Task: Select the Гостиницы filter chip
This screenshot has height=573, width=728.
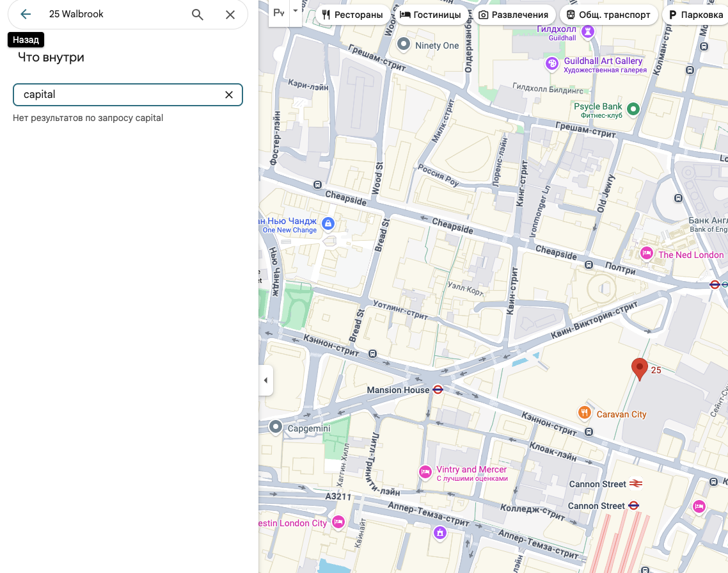Action: point(431,15)
